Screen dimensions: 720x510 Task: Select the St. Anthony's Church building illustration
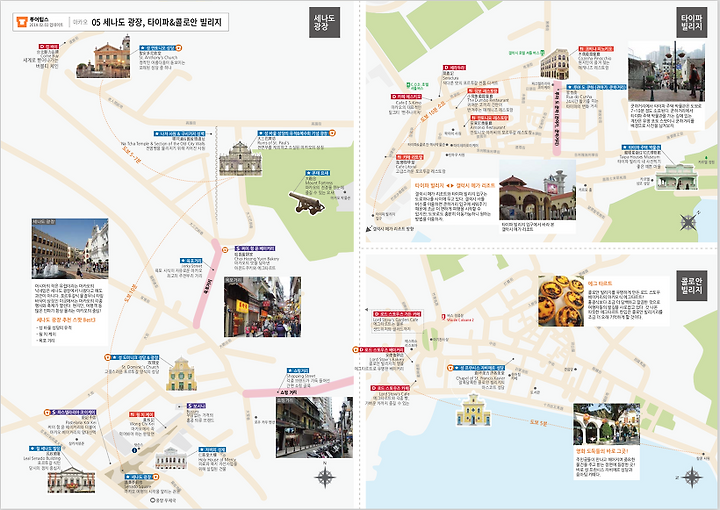tap(104, 56)
